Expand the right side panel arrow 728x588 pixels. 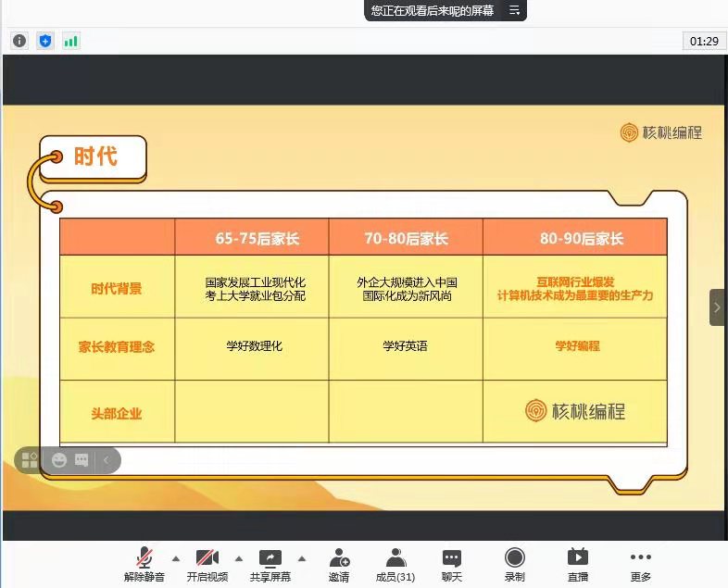click(717, 307)
